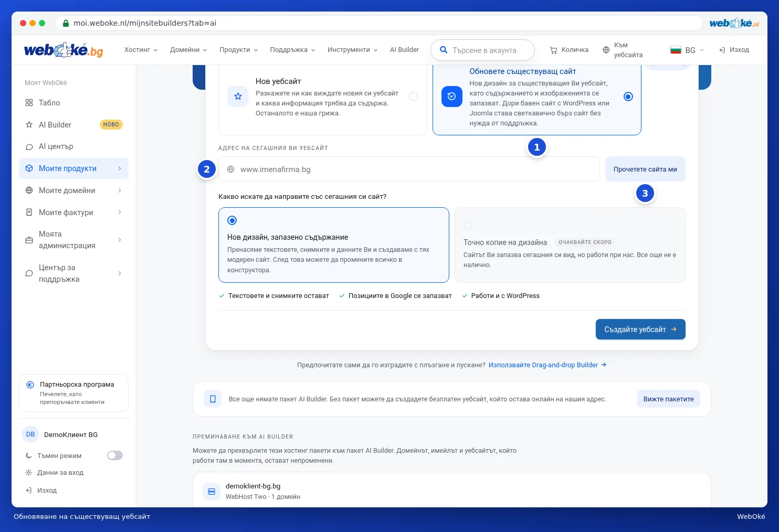
Task: Open the Хостинг dropdown menu
Action: pyautogui.click(x=141, y=50)
